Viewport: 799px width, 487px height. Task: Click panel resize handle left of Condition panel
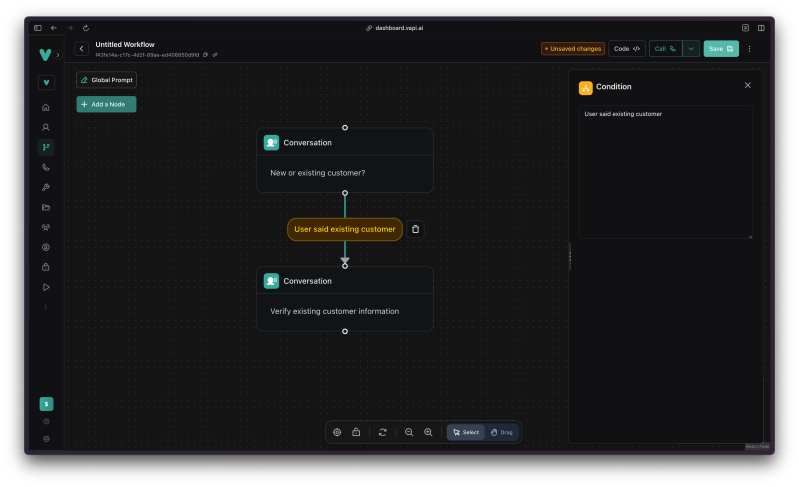tap(570, 256)
